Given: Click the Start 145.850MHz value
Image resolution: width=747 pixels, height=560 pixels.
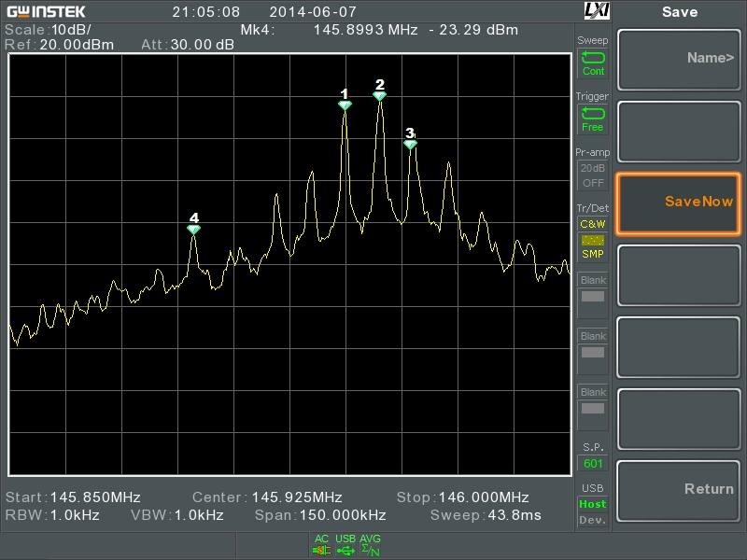Looking at the screenshot, I should pyautogui.click(x=95, y=497).
